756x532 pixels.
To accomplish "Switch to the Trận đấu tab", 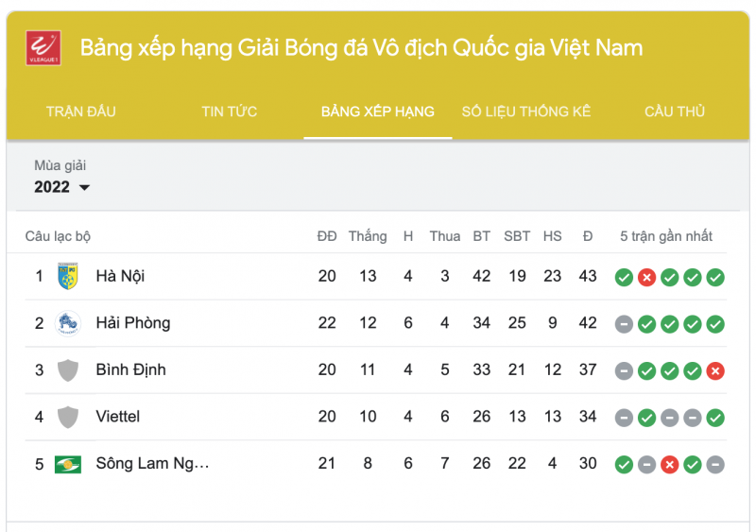I will point(81,112).
